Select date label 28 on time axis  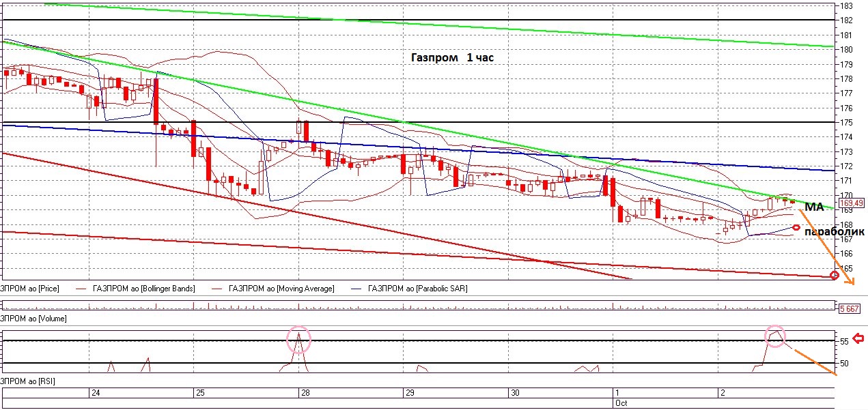tap(304, 393)
